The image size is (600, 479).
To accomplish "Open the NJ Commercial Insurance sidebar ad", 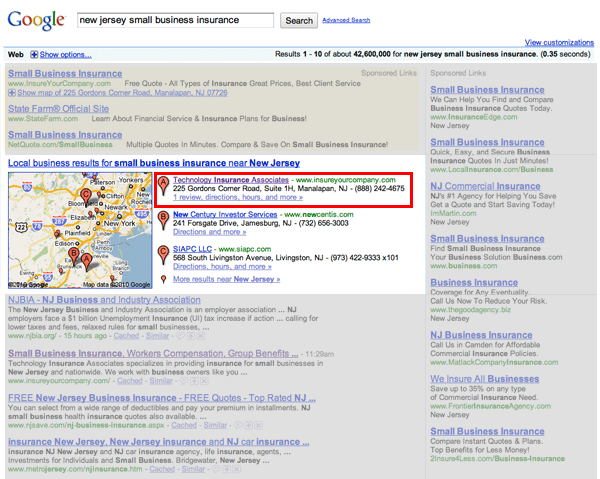I will (x=485, y=186).
